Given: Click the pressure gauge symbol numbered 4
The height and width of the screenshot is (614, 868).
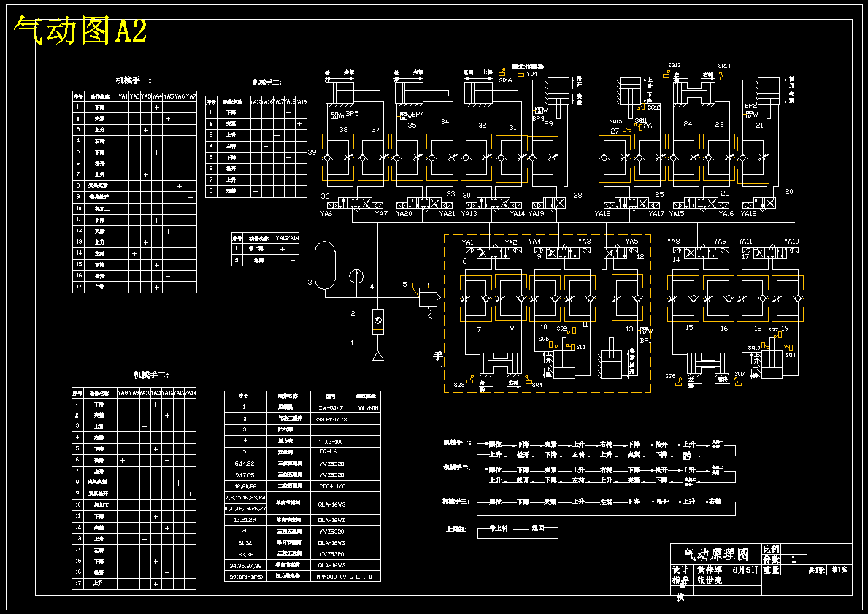Looking at the screenshot, I should [x=356, y=276].
